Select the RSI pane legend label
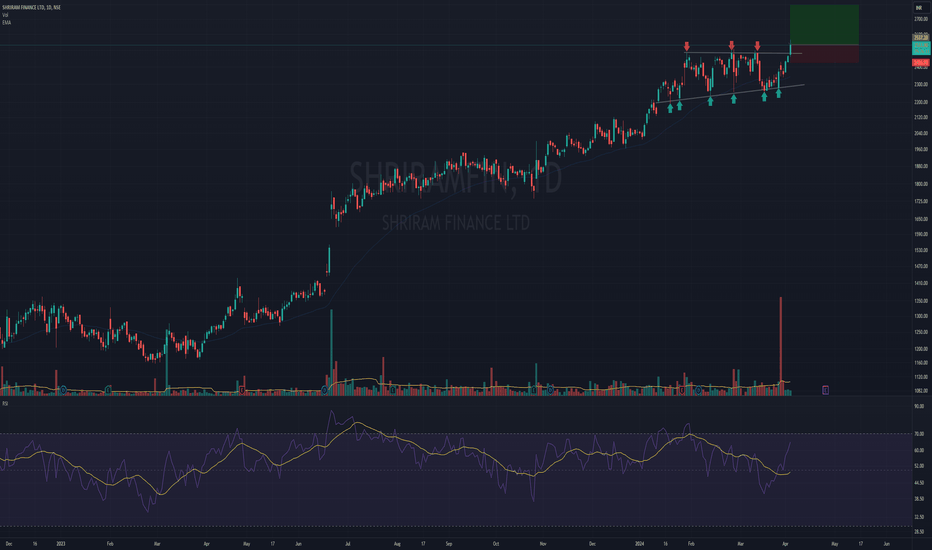The image size is (932, 550). tap(5, 404)
